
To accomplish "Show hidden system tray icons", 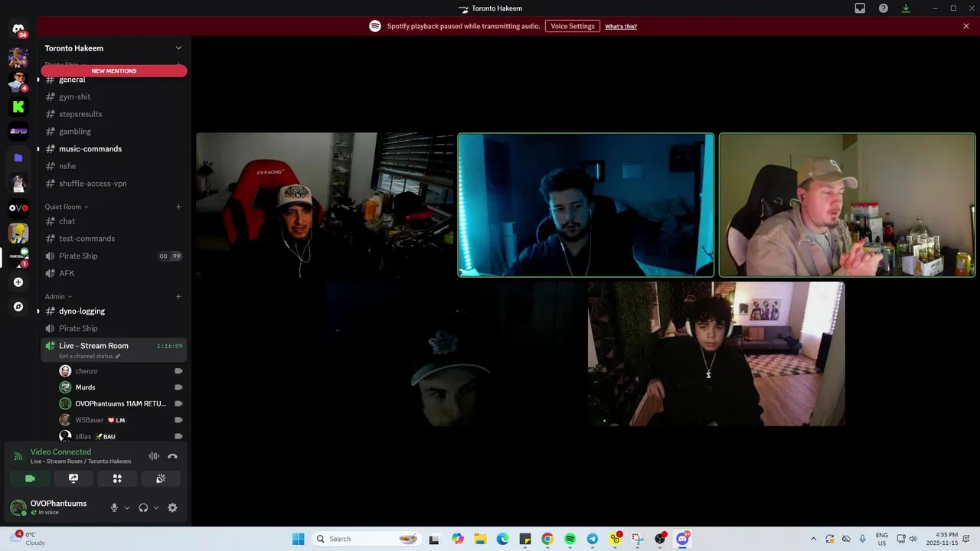I will tap(813, 539).
